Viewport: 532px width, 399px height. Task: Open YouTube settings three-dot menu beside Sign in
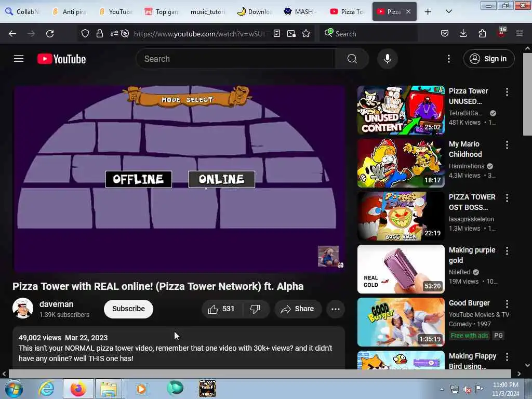point(448,59)
